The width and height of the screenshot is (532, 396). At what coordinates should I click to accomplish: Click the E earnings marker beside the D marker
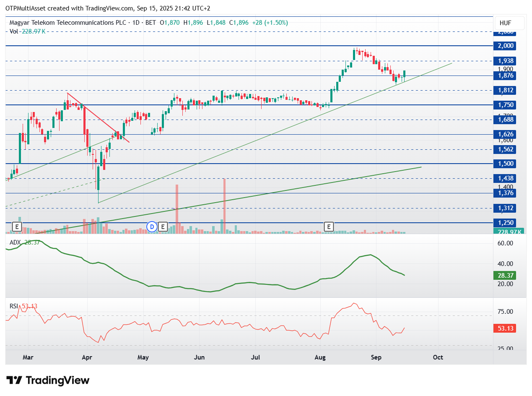(x=163, y=227)
